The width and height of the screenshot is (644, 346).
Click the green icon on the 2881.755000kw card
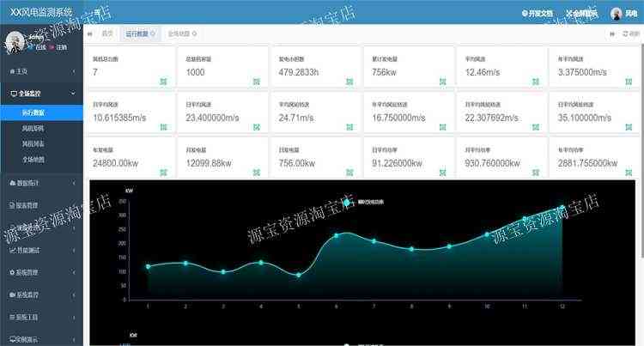tap(629, 173)
